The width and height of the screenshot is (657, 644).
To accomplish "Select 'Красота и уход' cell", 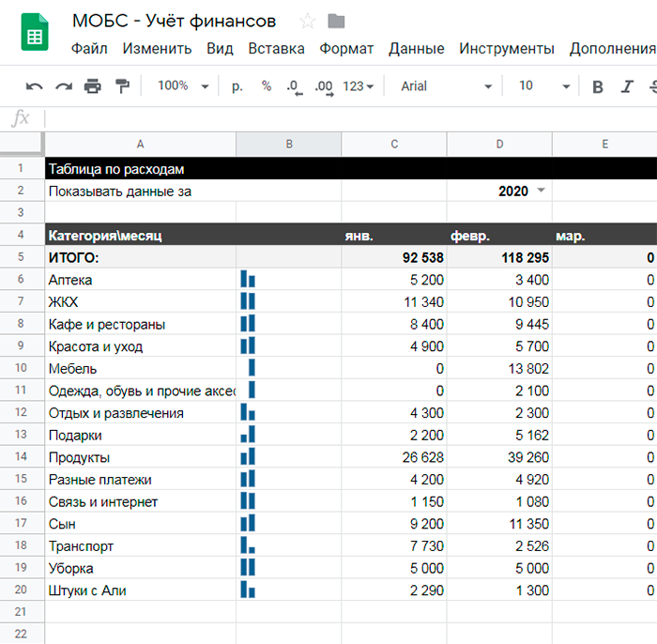I will (141, 346).
